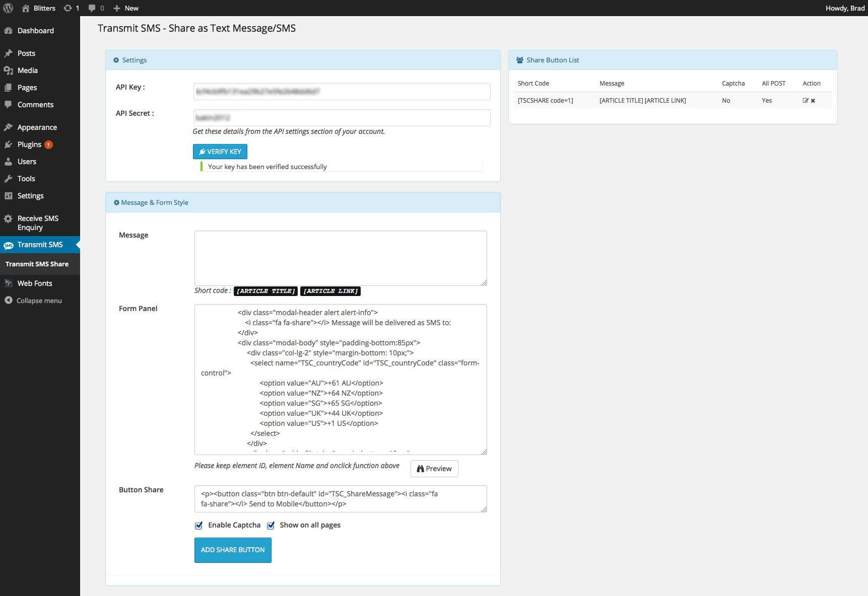Image resolution: width=868 pixels, height=596 pixels.
Task: Click the Appearance paintbrush icon
Action: point(8,127)
